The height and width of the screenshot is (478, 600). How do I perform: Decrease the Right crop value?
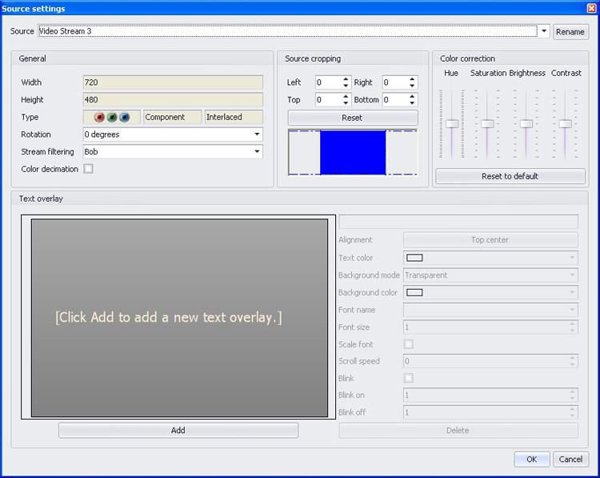[x=412, y=86]
